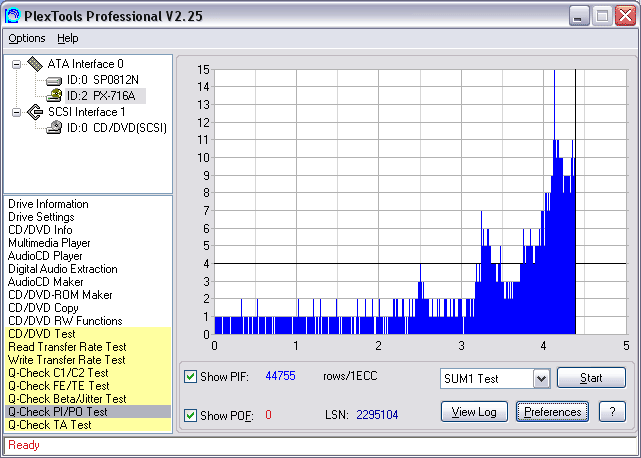Click the rows/1ECC label
This screenshot has height=458, width=641.
coord(350,376)
